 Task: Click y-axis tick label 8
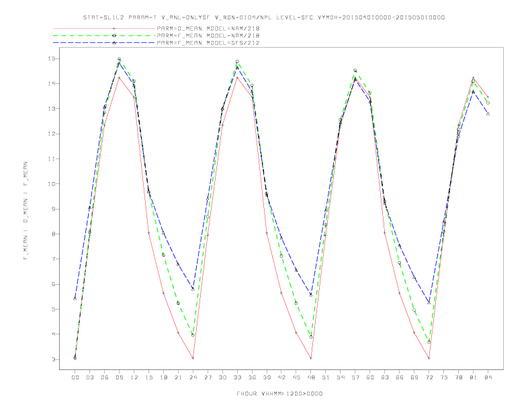(54, 234)
